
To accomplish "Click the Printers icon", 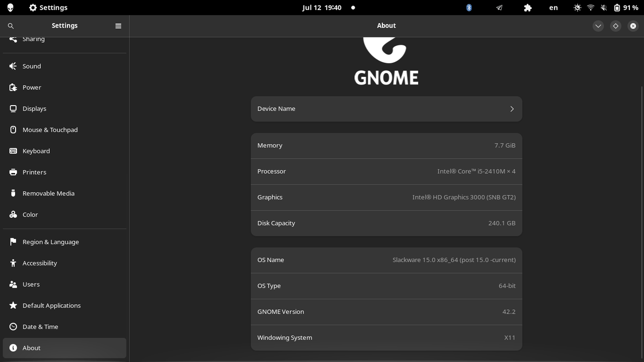I will 13,172.
